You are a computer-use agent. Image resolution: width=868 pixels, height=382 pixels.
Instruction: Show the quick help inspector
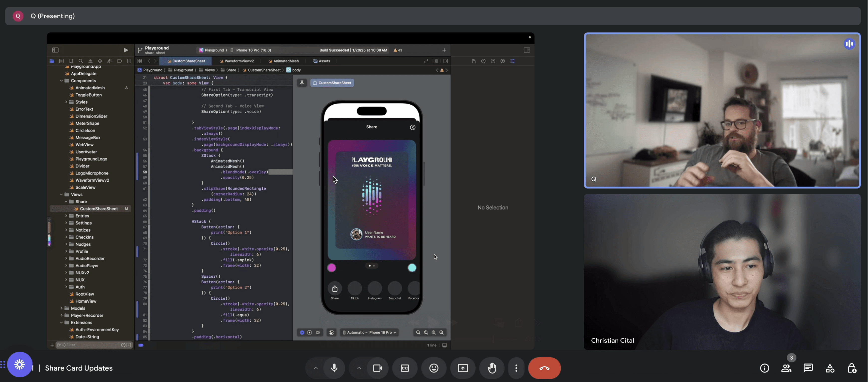493,61
